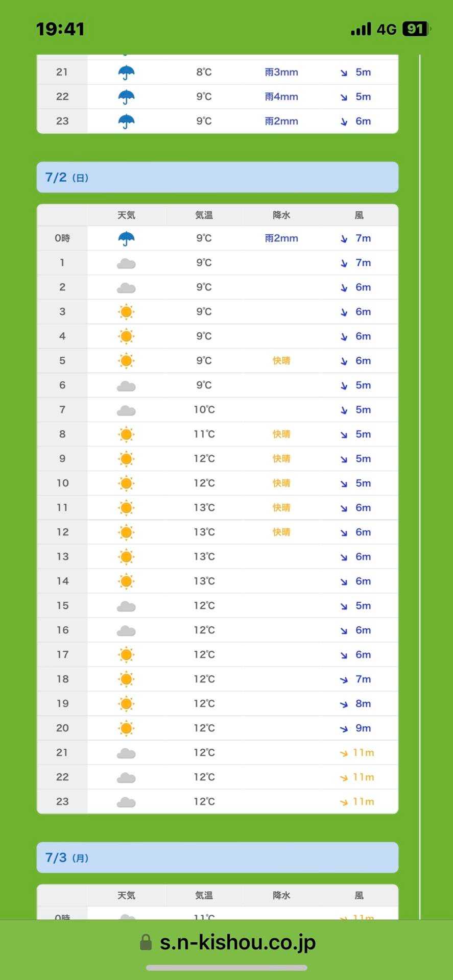Tap the 気温 column header under 7/2
Viewport: 453px width, 980px height.
[204, 215]
